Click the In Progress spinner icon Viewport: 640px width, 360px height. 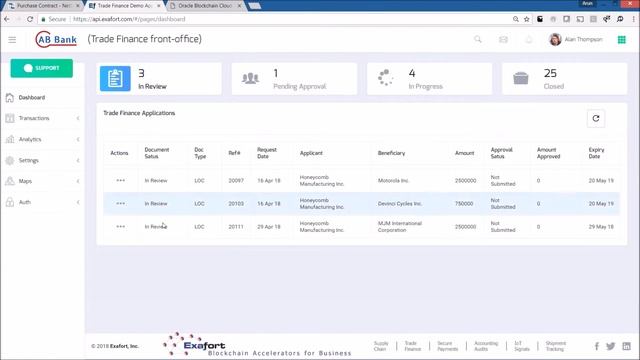click(x=385, y=78)
